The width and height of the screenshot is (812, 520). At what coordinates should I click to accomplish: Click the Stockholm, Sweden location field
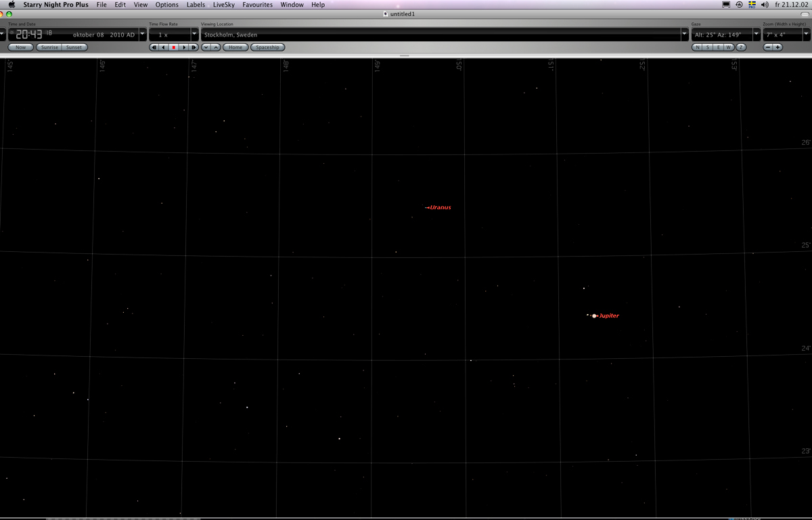[x=441, y=34]
